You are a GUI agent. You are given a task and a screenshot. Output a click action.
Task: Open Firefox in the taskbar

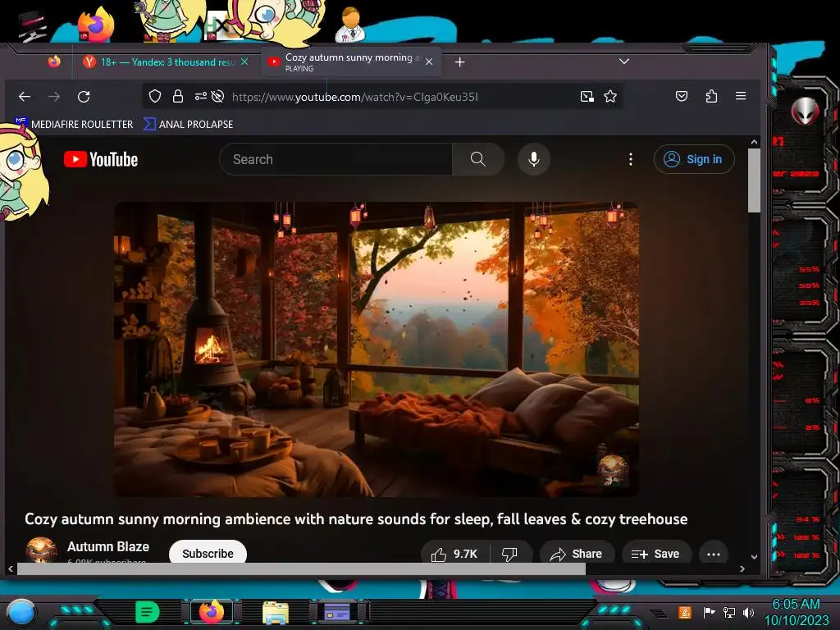(211, 611)
